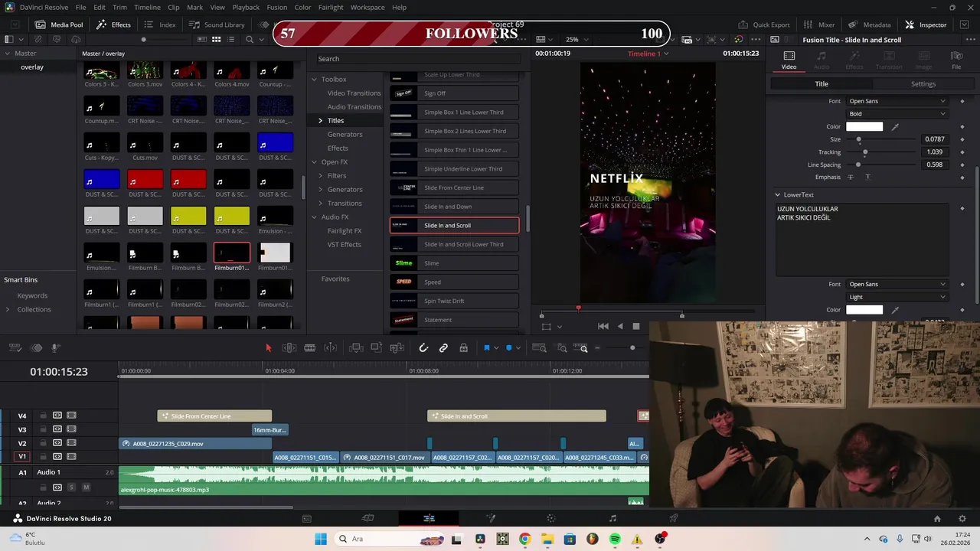Toggle Linked Selection chain icon

coord(443,348)
